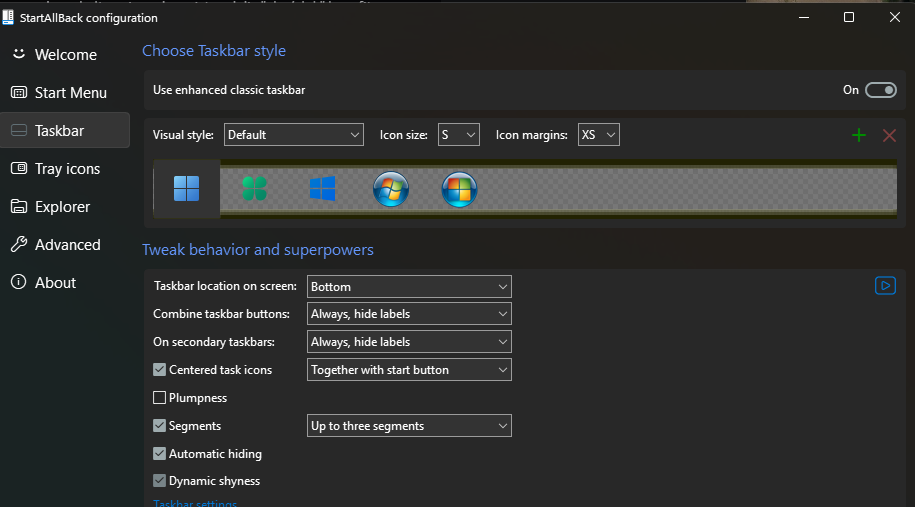Click 'Tweak behavior and superpowers' heading
This screenshot has width=915, height=507.
click(x=258, y=250)
